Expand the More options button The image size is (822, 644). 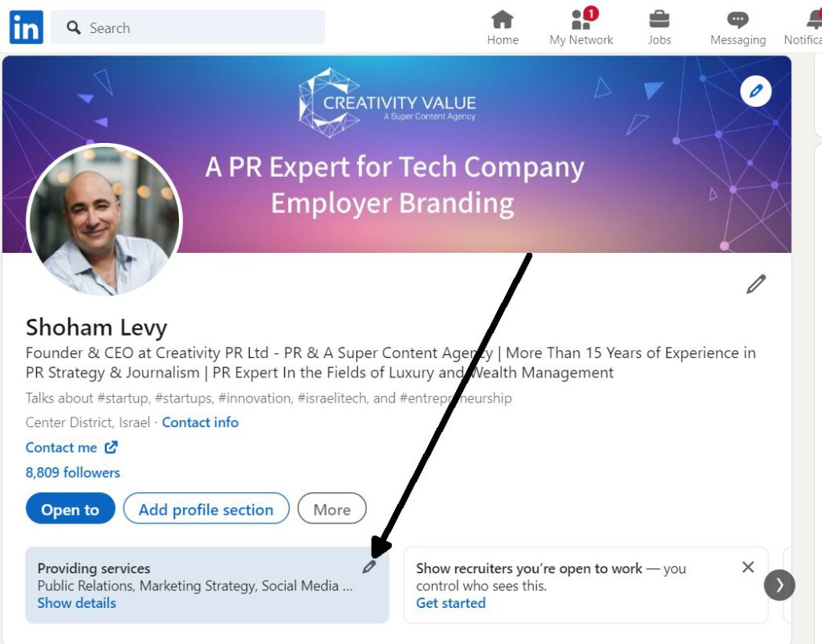click(x=332, y=509)
